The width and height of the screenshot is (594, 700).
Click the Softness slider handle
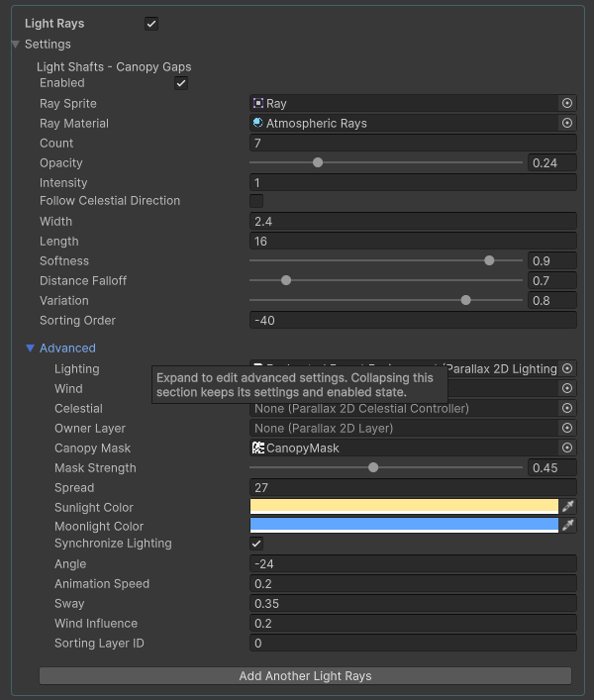(489, 260)
